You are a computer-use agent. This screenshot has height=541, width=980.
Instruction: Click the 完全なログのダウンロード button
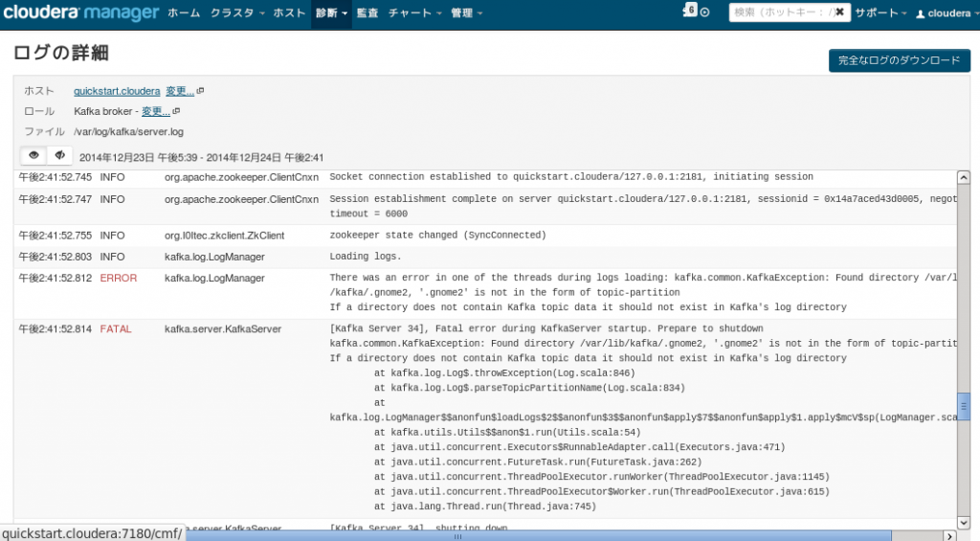900,60
